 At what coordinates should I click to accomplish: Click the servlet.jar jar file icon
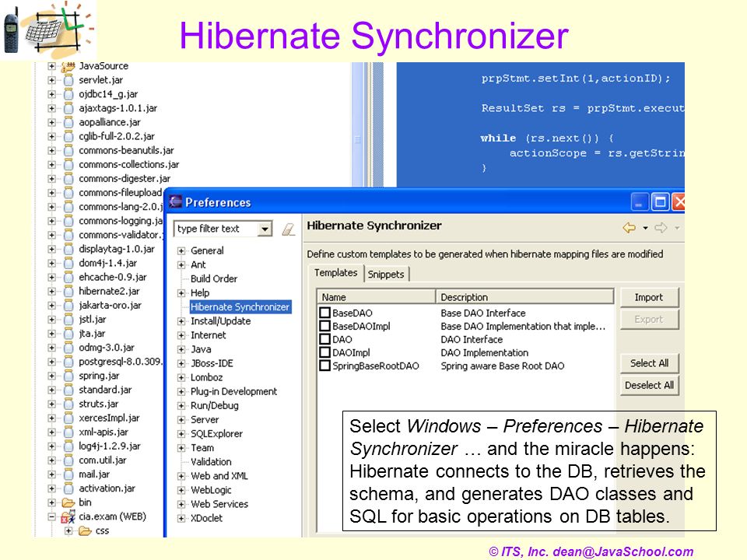[68, 80]
